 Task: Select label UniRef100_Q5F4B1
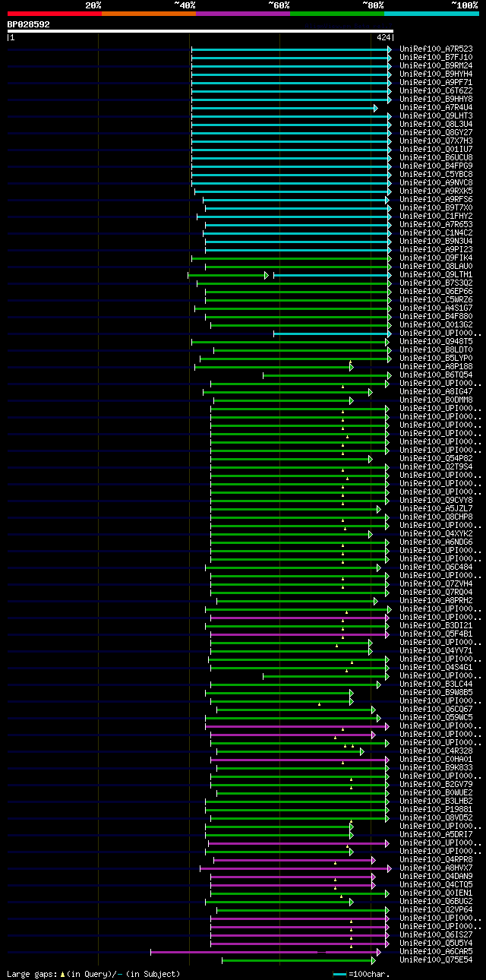(436, 634)
